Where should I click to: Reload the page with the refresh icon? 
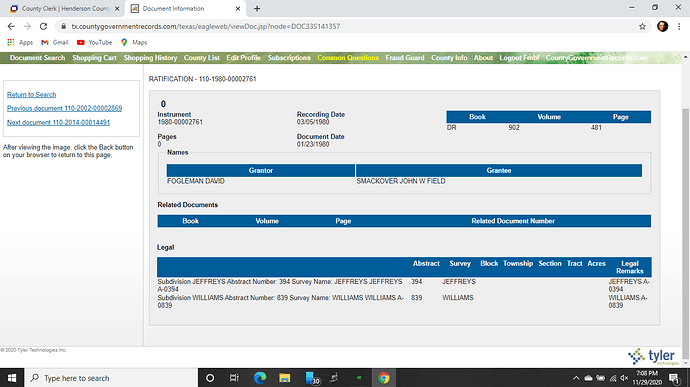[43, 26]
